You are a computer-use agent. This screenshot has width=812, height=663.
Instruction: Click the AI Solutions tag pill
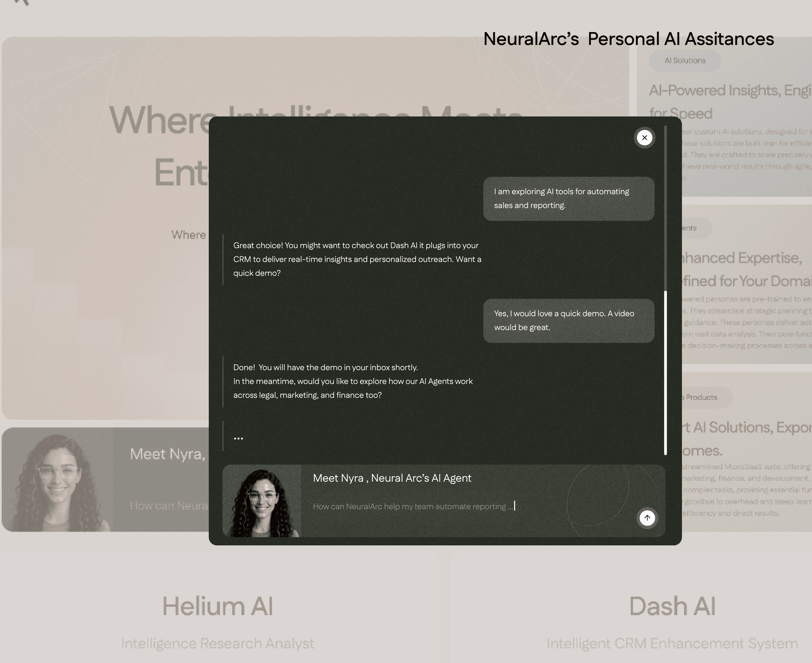[685, 60]
